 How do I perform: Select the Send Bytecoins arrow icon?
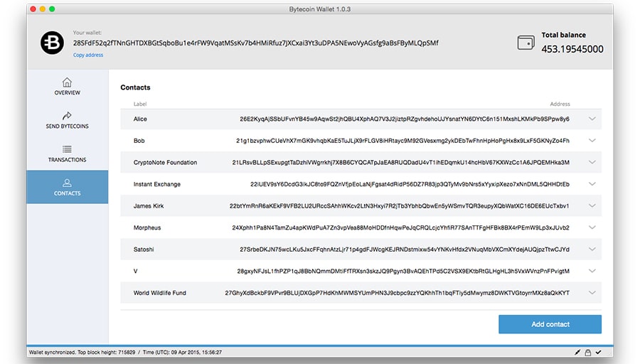(68, 115)
